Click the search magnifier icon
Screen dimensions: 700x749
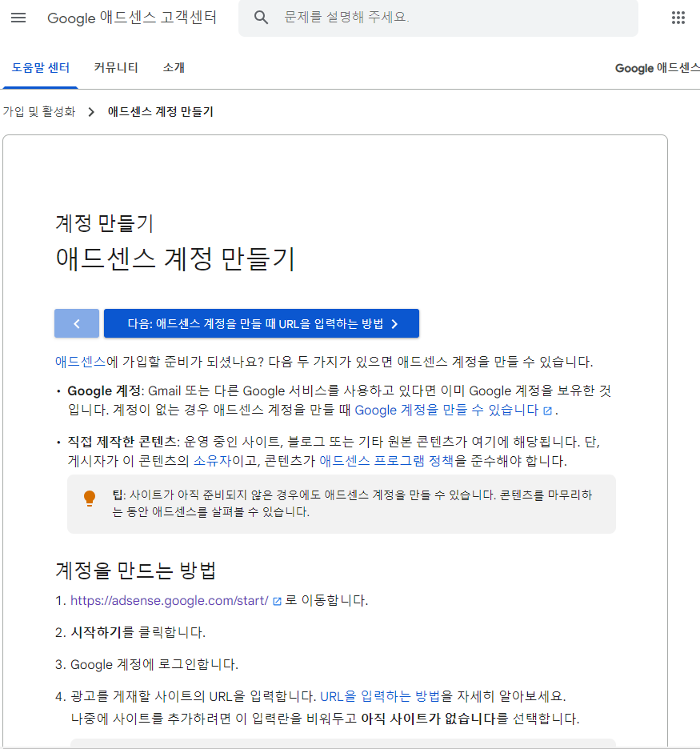pos(261,18)
